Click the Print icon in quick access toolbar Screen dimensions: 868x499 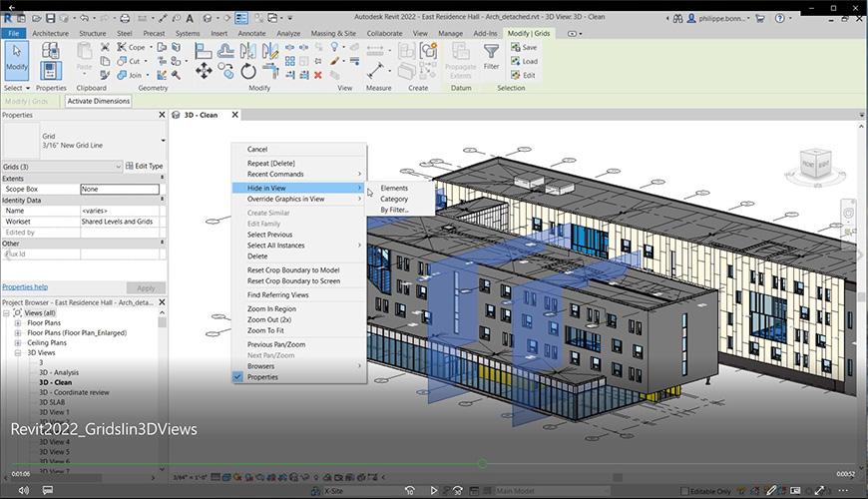pos(125,18)
